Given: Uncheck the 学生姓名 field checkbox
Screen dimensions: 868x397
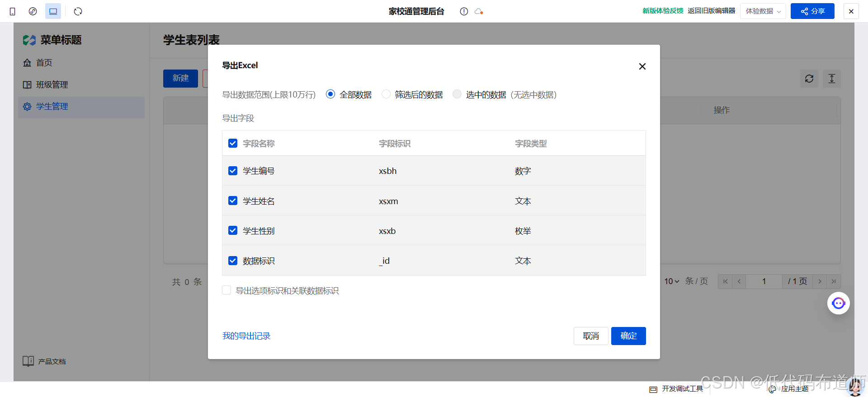Looking at the screenshot, I should (233, 201).
